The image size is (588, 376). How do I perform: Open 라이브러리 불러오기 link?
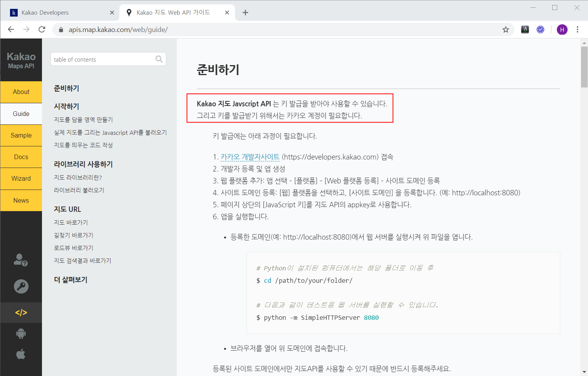coord(79,190)
